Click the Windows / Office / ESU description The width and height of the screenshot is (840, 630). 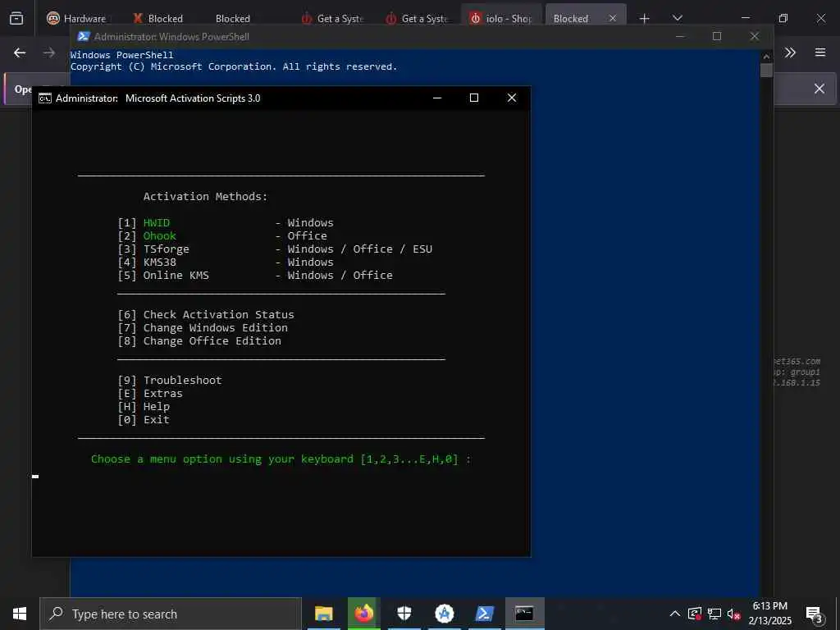[360, 249]
